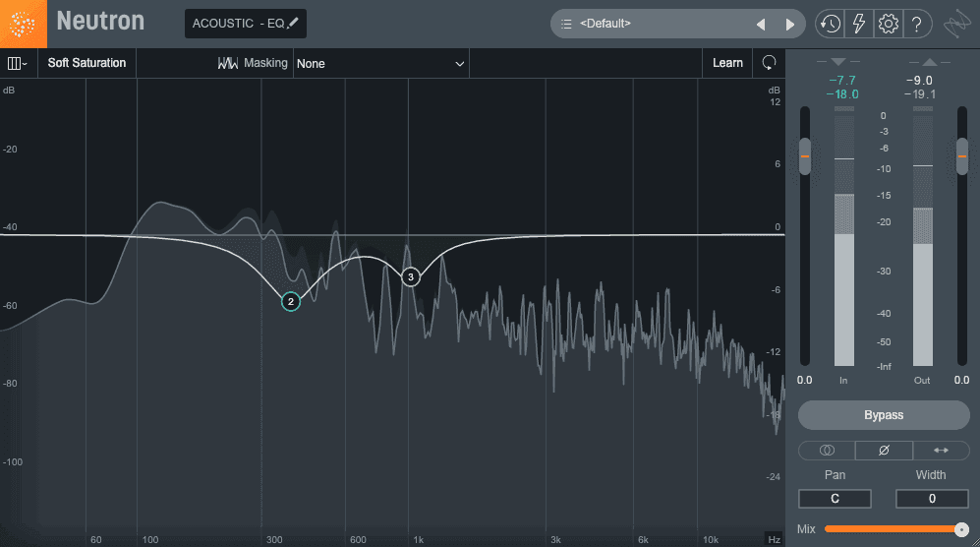Click the iZotope logo in corner

956,25
